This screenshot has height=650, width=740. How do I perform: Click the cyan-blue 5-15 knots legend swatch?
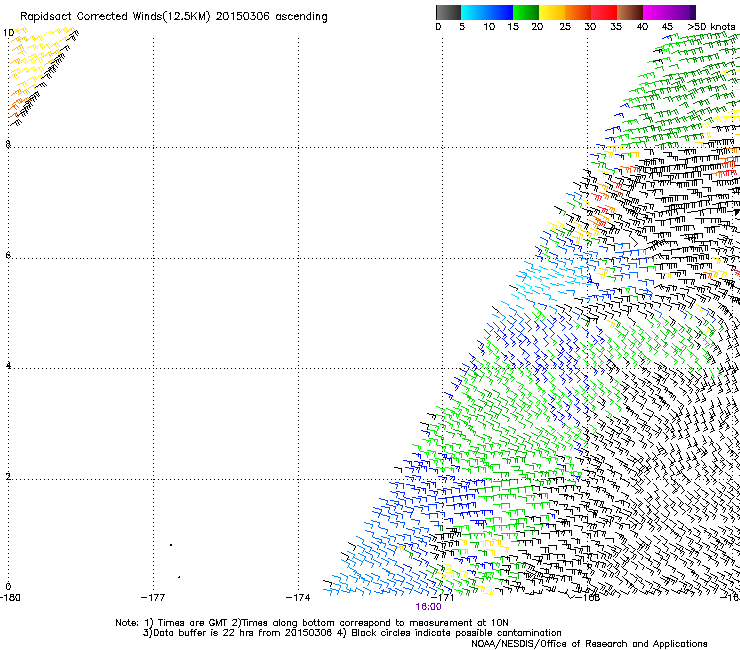click(487, 12)
